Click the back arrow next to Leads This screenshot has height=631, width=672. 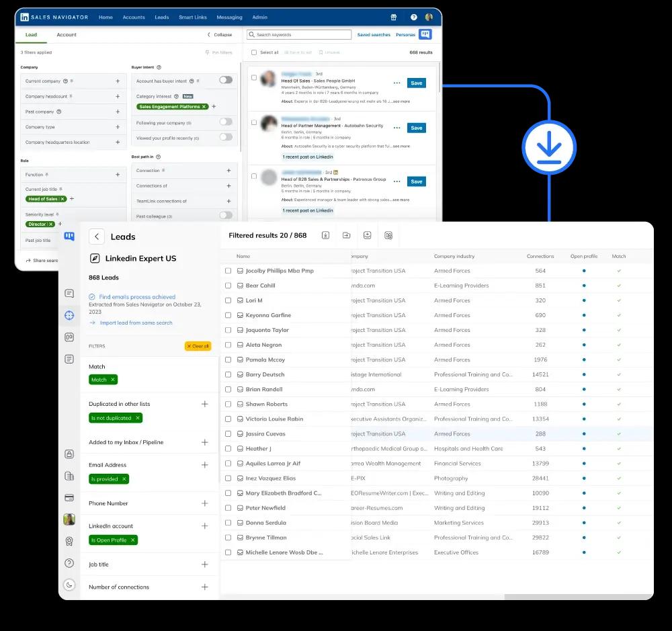click(x=97, y=237)
